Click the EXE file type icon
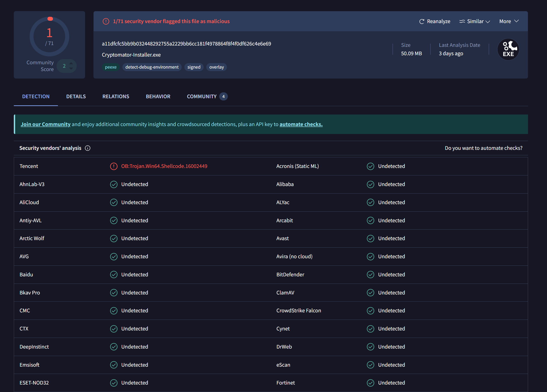Screen dimensions: 547x392 click(508, 49)
